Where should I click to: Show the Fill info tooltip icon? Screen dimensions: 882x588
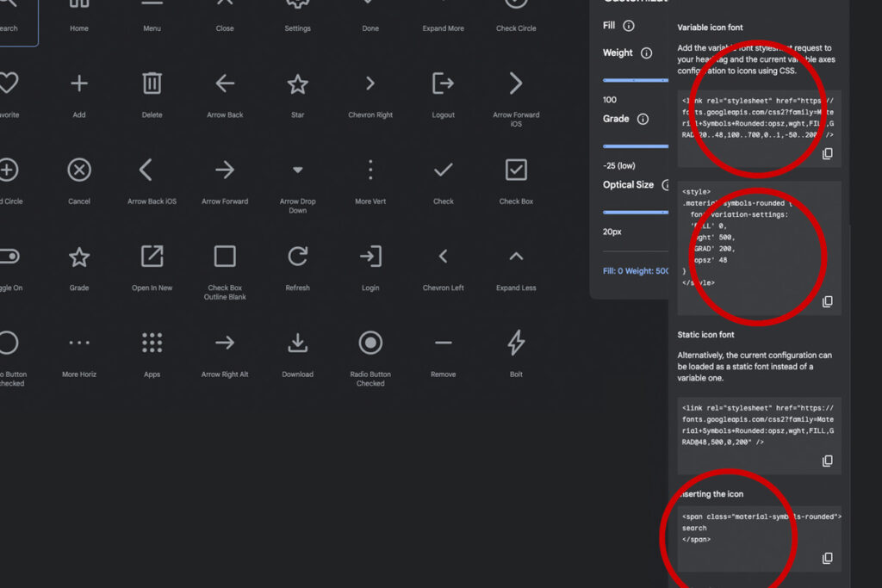click(629, 26)
